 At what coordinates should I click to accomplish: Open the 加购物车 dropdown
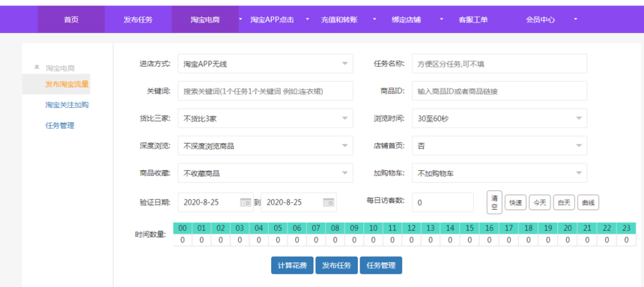499,173
